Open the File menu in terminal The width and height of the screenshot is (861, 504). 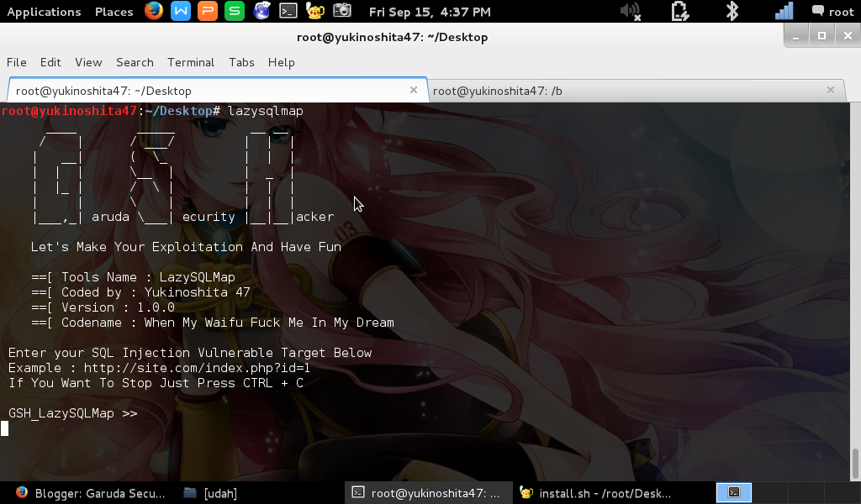(17, 62)
